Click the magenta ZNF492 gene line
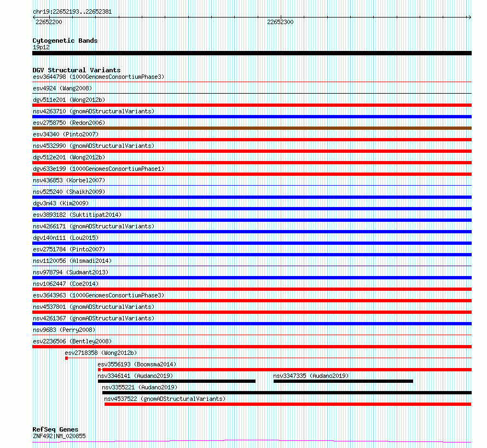Screen dimensions: 487x448 click(x=252, y=441)
